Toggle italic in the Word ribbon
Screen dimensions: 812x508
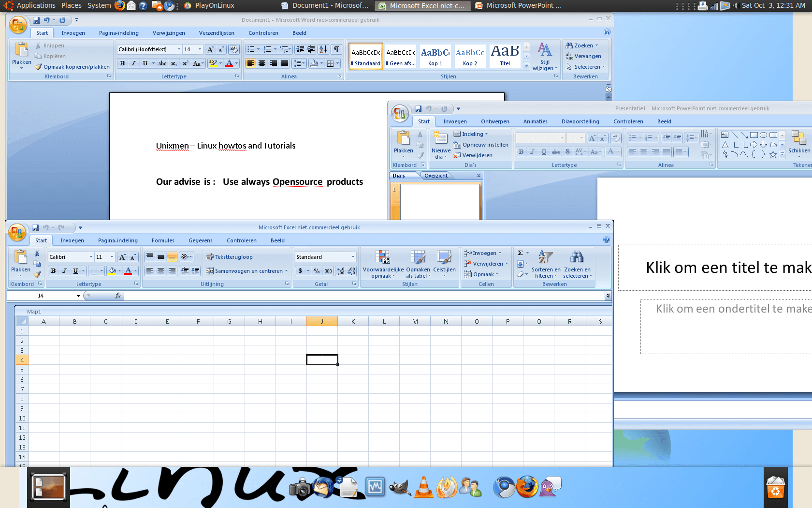pyautogui.click(x=133, y=63)
